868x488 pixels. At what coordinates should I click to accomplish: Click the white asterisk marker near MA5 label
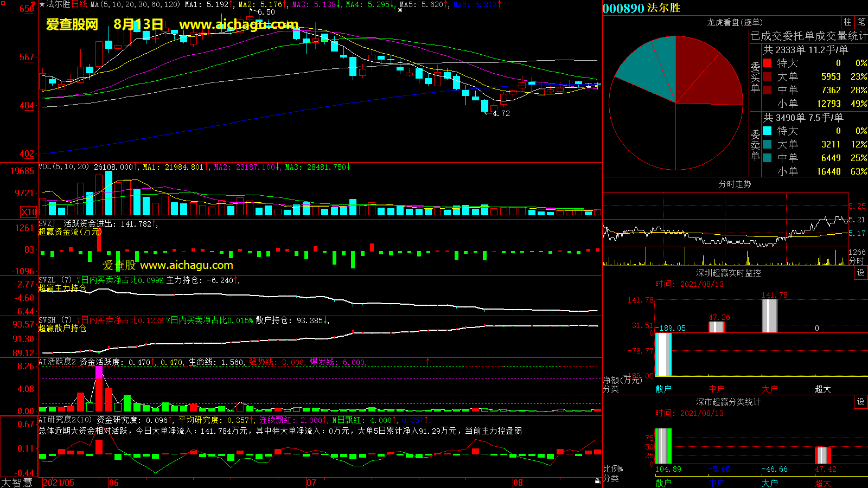(400, 10)
